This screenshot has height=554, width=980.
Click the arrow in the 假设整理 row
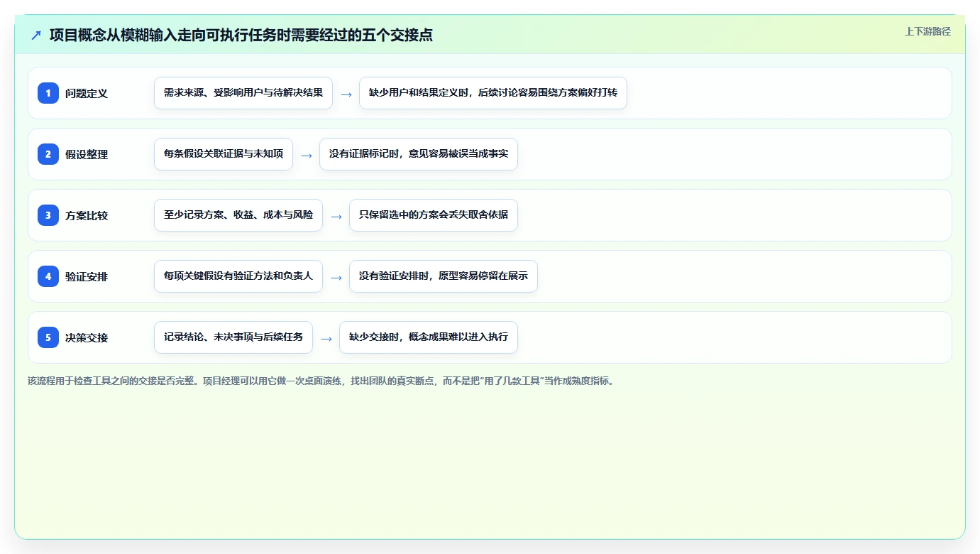point(307,155)
